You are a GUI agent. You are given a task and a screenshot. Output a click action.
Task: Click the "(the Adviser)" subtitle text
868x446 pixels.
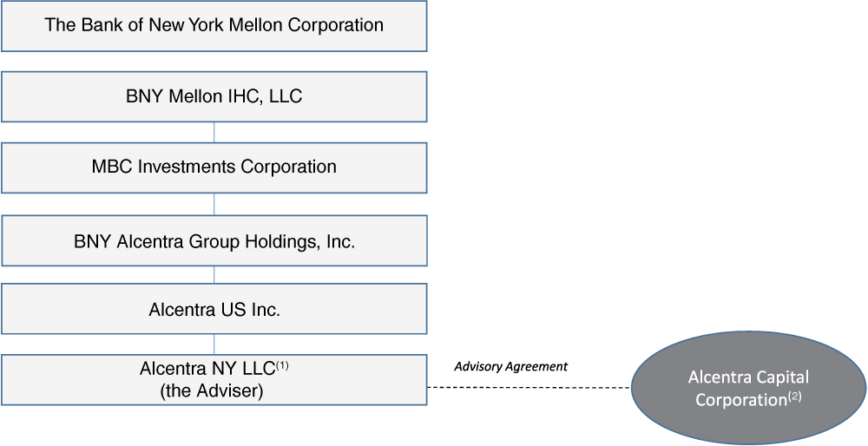[212, 391]
